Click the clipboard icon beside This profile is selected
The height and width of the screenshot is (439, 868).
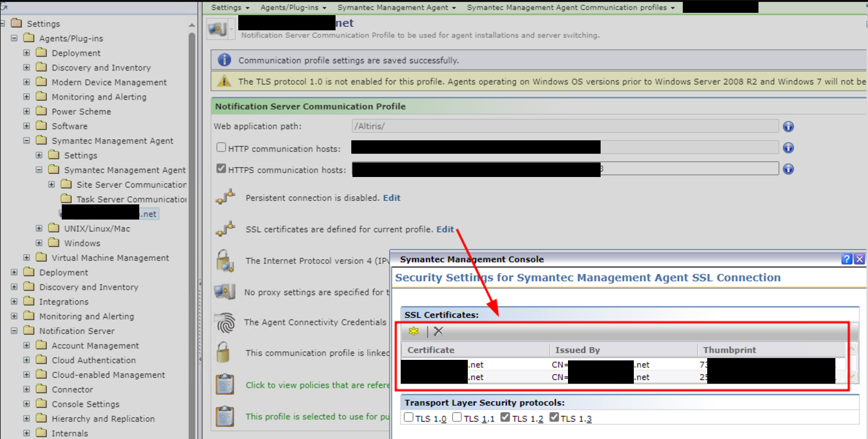[x=225, y=416]
